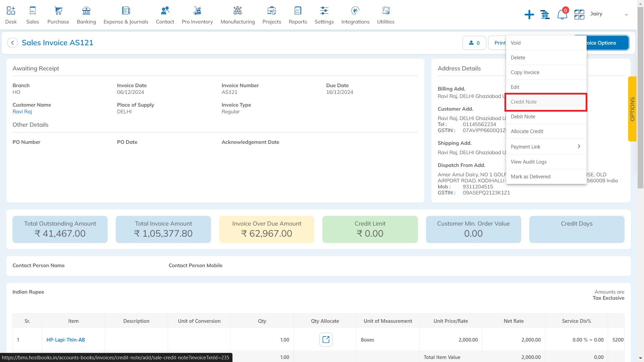Click the blue plus quick-add icon
The width and height of the screenshot is (644, 362).
point(529,14)
